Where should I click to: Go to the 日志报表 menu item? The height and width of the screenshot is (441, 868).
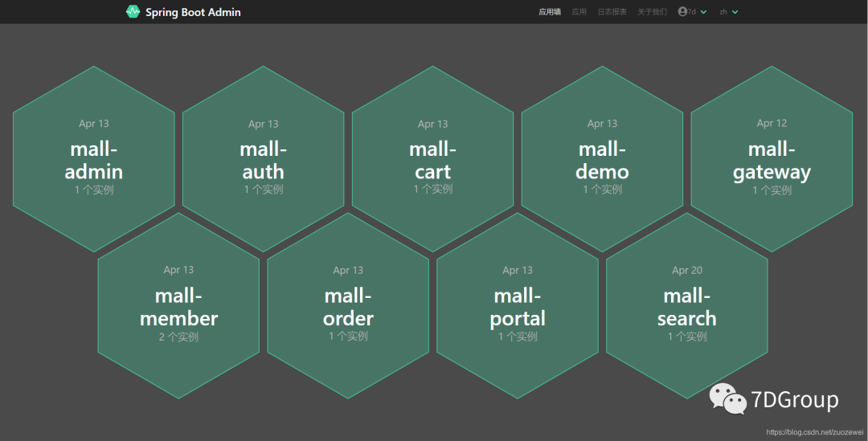[612, 11]
